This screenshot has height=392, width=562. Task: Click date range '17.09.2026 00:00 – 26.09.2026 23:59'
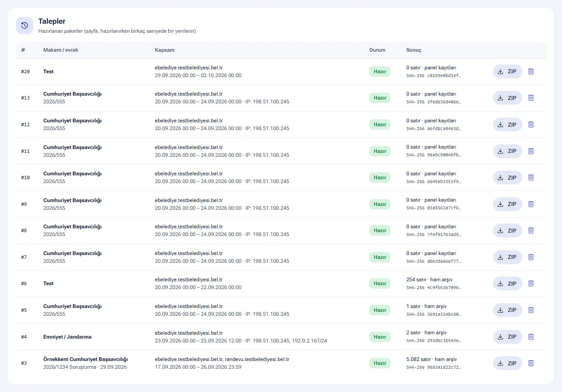[198, 367]
